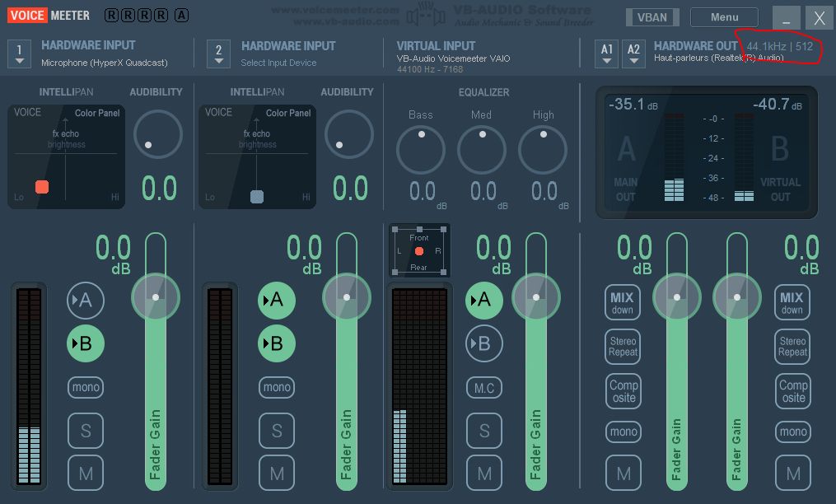Image resolution: width=836 pixels, height=504 pixels.
Task: Click the Main Out bus A fader knob
Action: [x=676, y=297]
